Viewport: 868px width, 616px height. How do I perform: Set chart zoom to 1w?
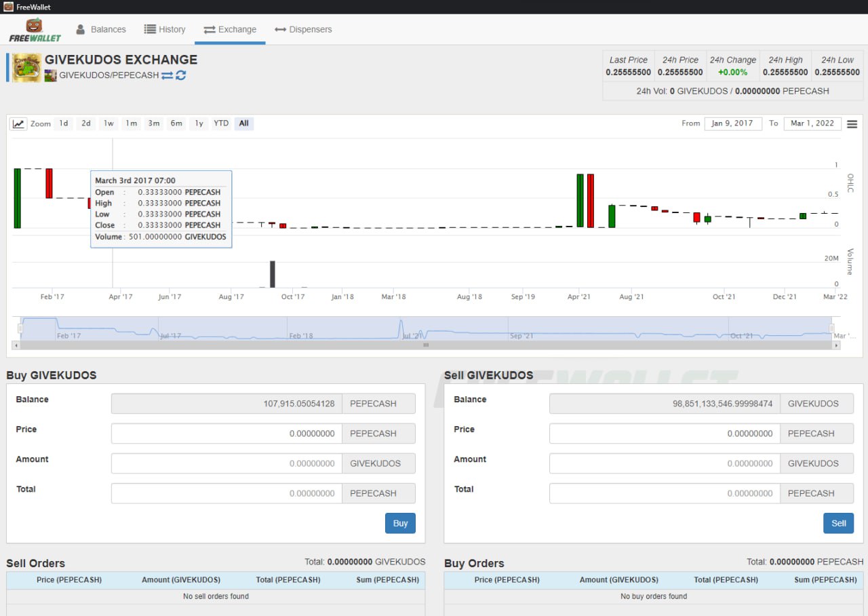[x=108, y=123]
